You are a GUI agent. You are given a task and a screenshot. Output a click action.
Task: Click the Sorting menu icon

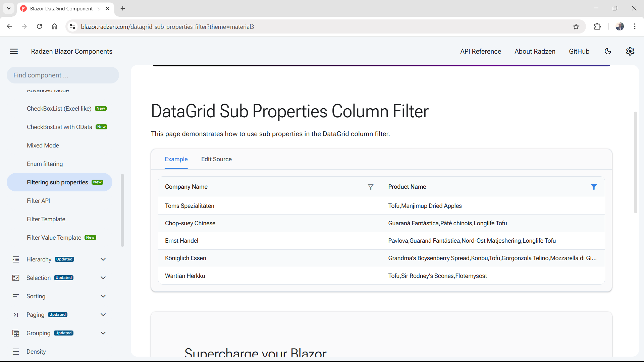click(16, 296)
